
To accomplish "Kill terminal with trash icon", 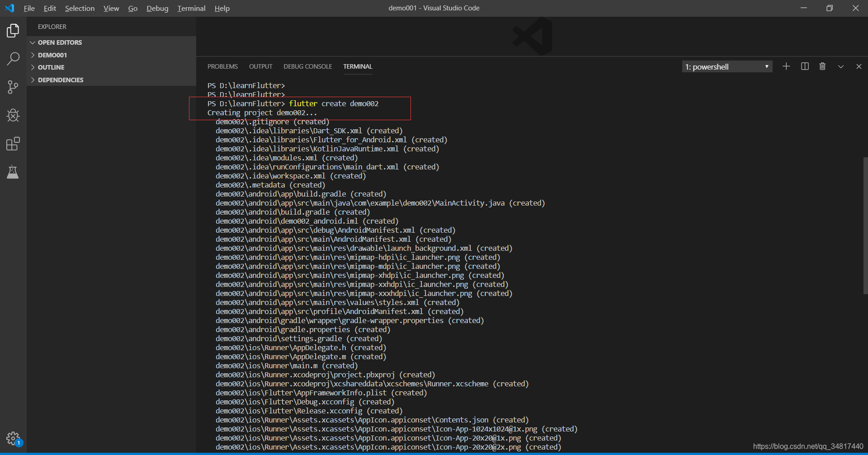I will pos(822,66).
